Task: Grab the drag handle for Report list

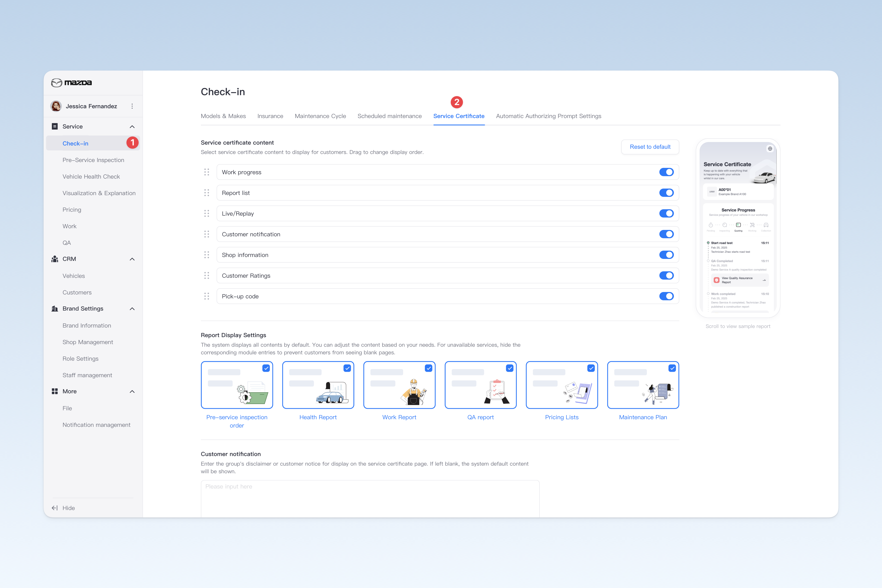Action: (x=207, y=193)
